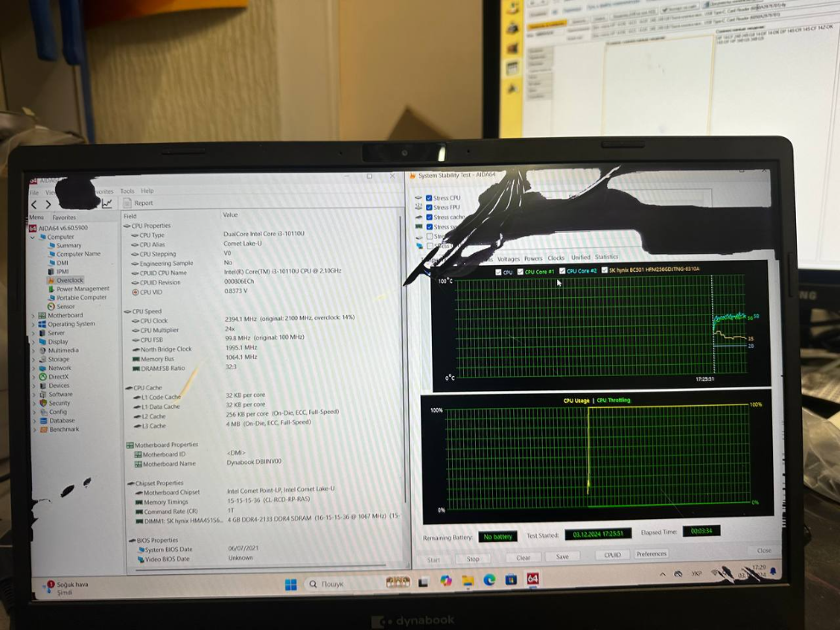This screenshot has height=630, width=840.
Task: Switch to the Statistics tab
Action: tap(606, 257)
